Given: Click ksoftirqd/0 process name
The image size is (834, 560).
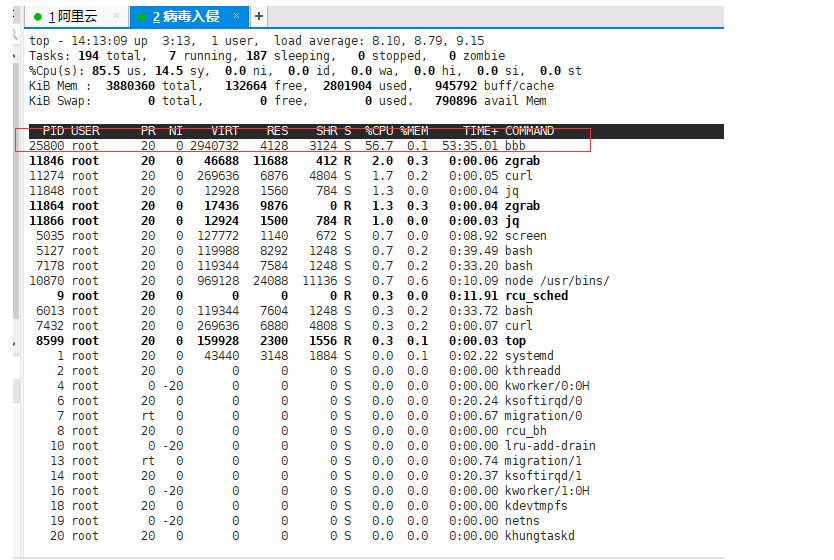Looking at the screenshot, I should pyautogui.click(x=543, y=400).
